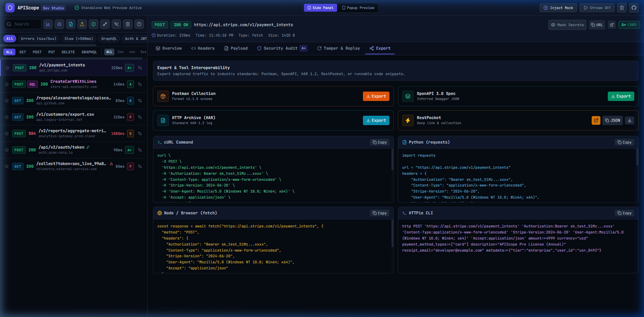Click the orange upload/export toolbar icon
644x317 pixels.
click(x=82, y=24)
